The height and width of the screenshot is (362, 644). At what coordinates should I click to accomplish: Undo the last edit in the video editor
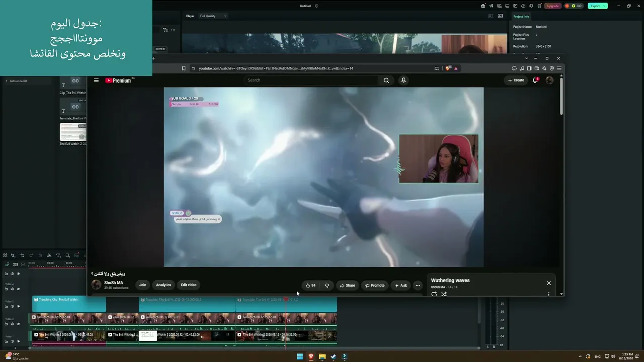(22, 255)
